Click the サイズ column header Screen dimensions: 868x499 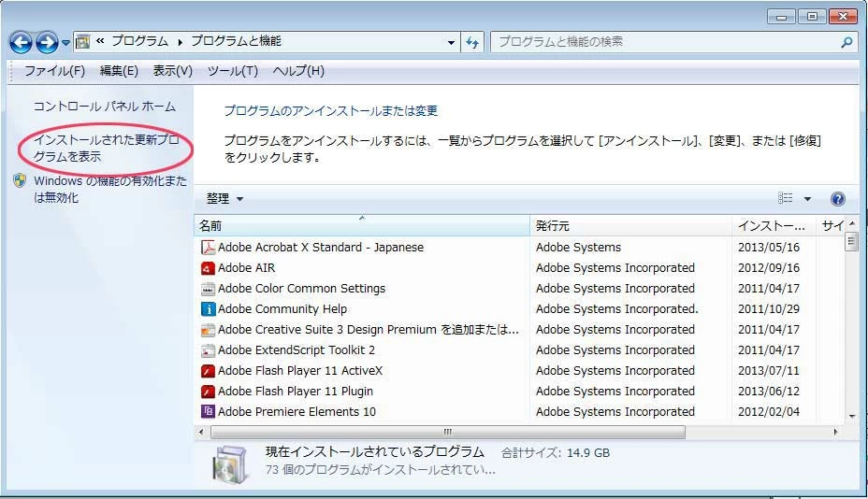pos(832,226)
